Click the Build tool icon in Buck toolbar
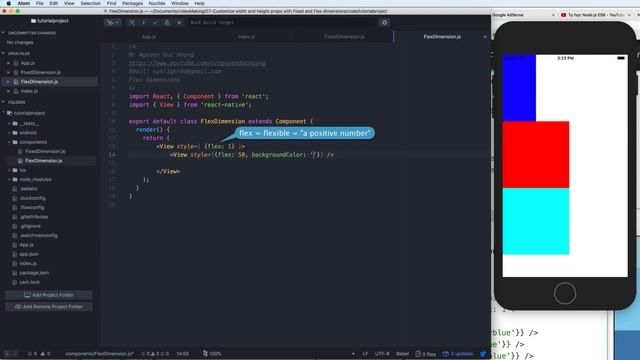 [132, 22]
